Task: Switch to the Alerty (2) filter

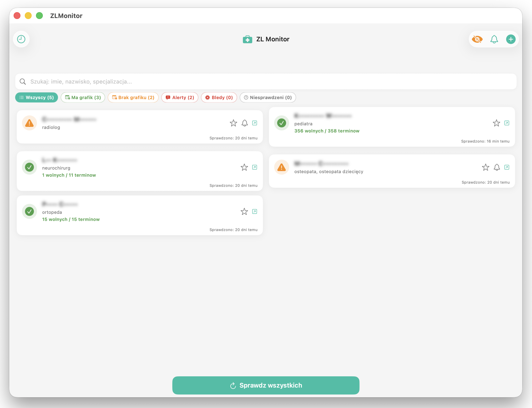Action: (180, 97)
